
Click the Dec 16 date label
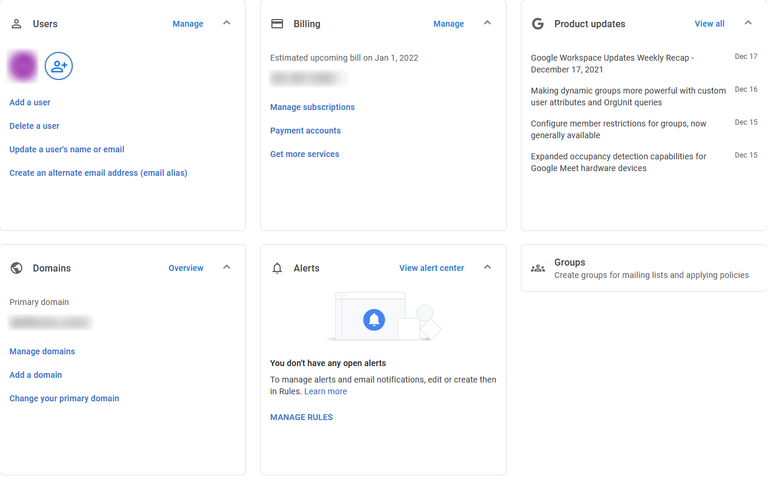pos(746,89)
